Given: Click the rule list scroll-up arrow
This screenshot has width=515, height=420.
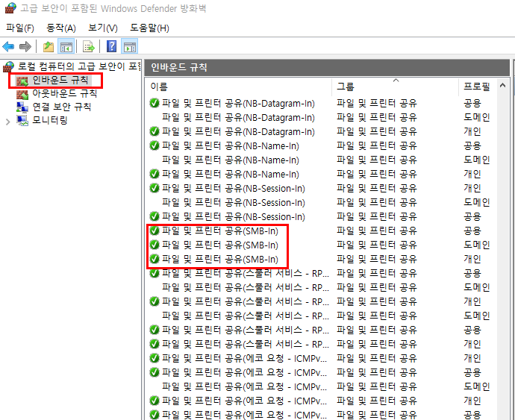Looking at the screenshot, I should (x=502, y=86).
